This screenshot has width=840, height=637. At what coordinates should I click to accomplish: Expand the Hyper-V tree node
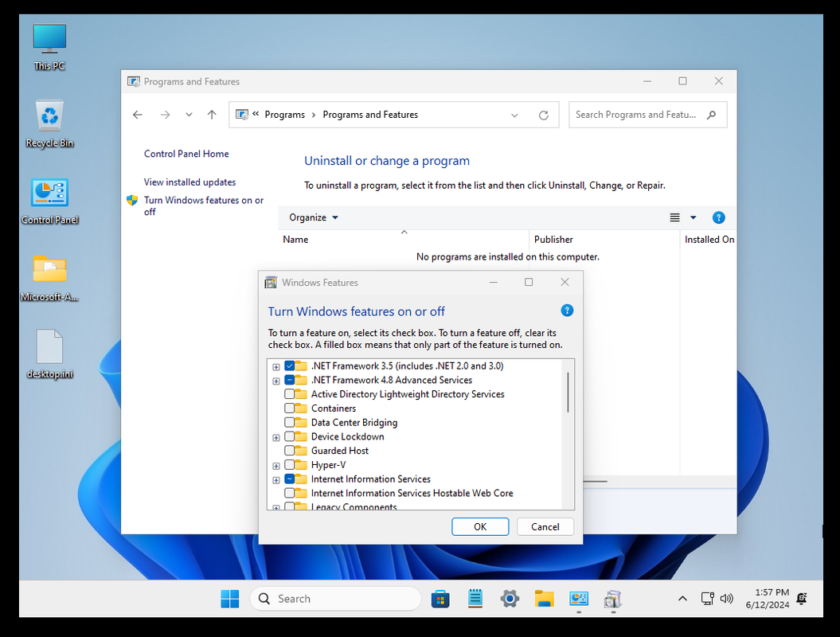[276, 466]
